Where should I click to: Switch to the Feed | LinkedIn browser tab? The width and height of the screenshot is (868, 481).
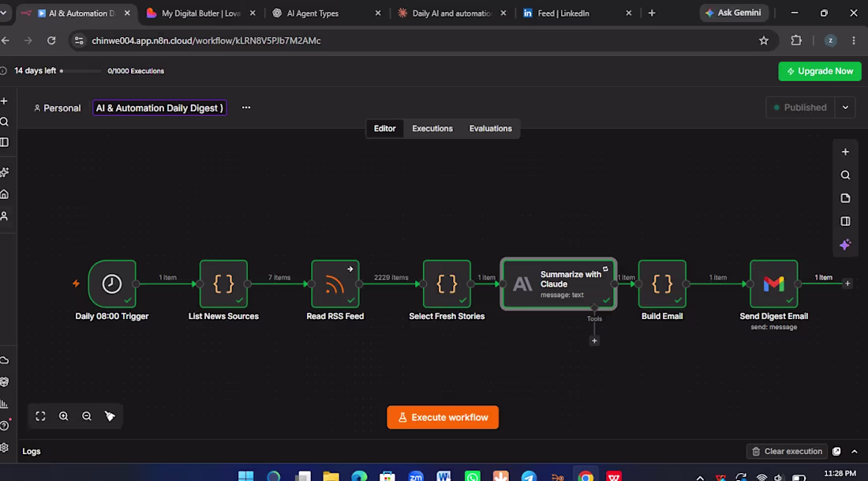pyautogui.click(x=576, y=13)
